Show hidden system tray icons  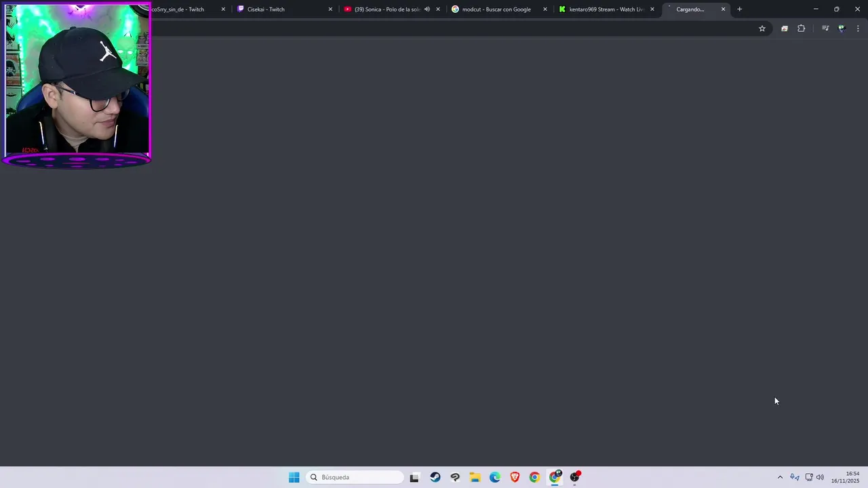pyautogui.click(x=780, y=477)
